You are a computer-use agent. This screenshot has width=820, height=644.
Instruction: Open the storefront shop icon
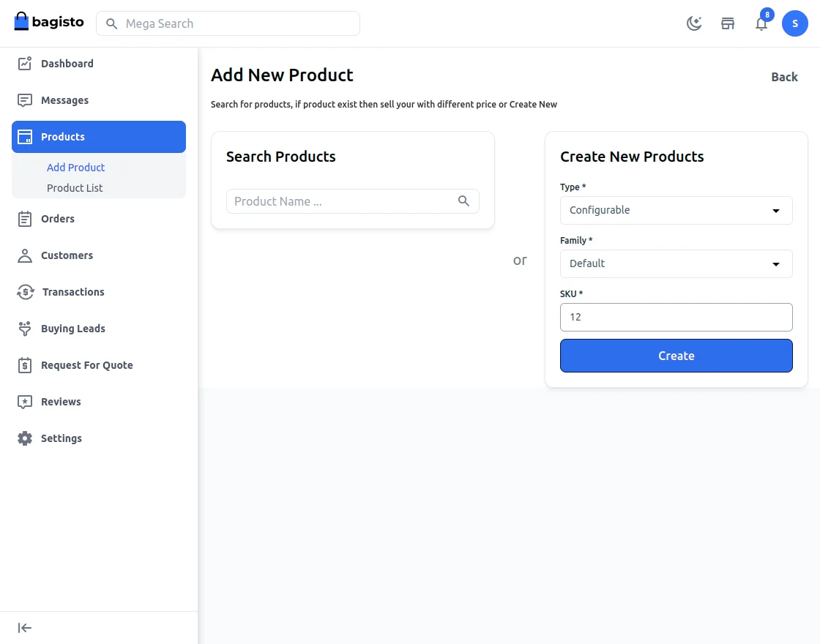728,23
